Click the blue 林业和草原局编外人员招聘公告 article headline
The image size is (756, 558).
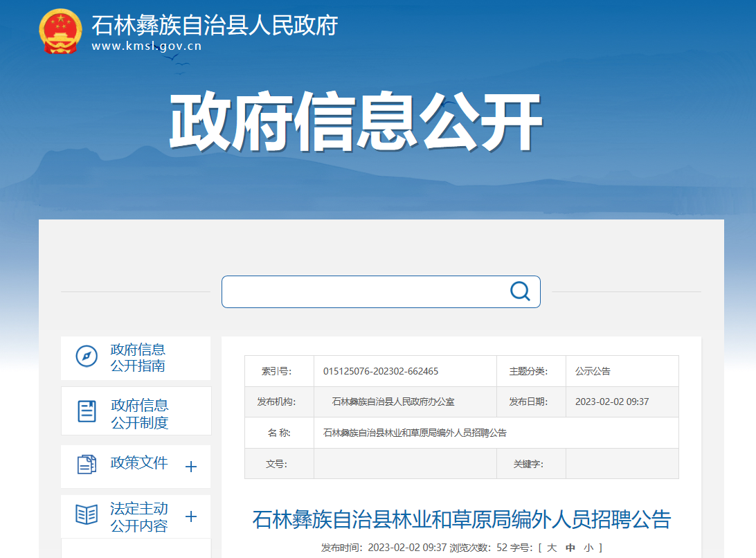[461, 519]
